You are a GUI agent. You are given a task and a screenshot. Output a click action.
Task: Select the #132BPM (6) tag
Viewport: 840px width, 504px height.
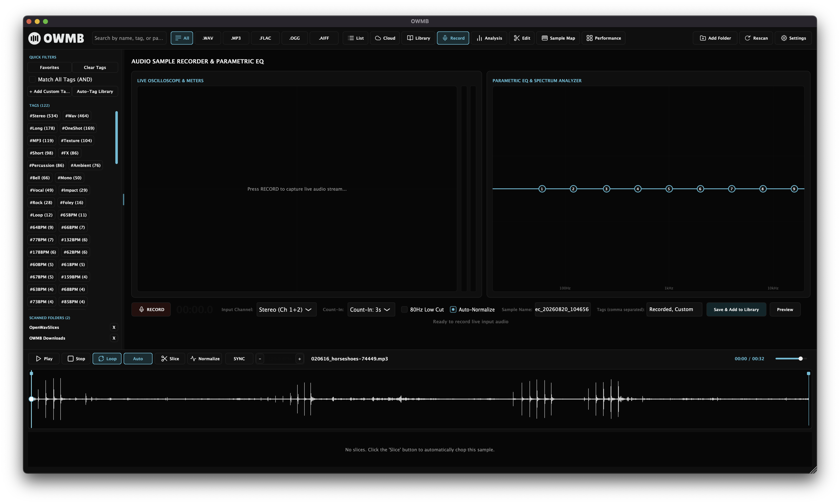point(74,240)
